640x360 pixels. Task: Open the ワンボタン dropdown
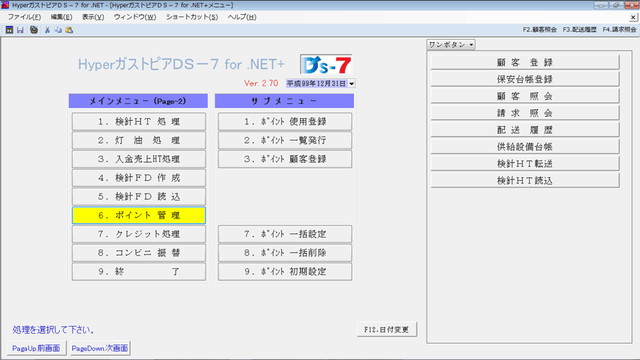pyautogui.click(x=451, y=44)
